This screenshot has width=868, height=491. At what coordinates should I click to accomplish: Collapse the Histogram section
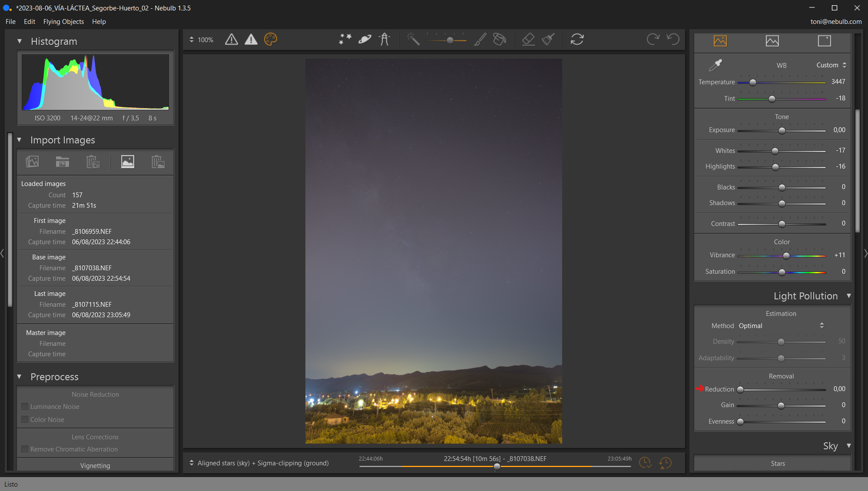[20, 41]
